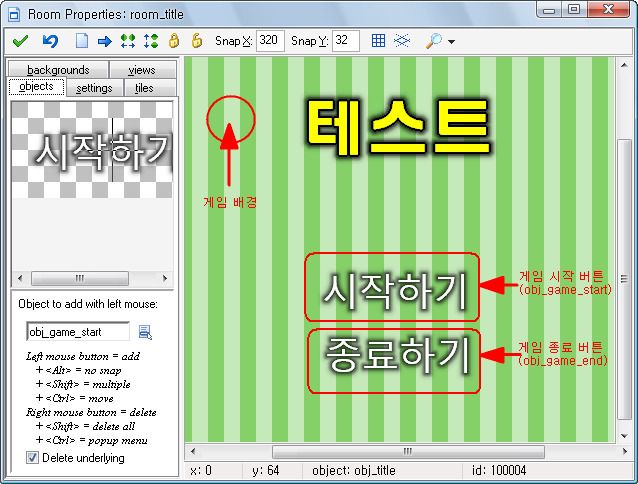638x484 pixels.
Task: Click the green checkmark to save room
Action: click(20, 41)
